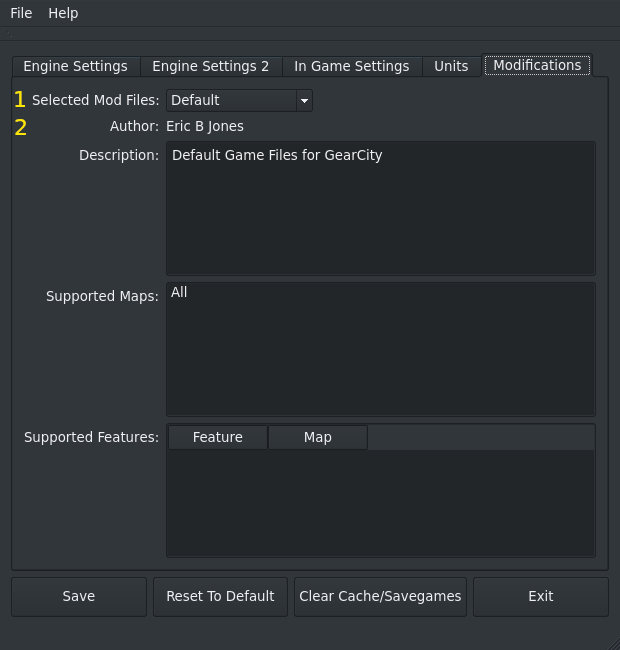Image resolution: width=620 pixels, height=650 pixels.
Task: Sort by the Feature column header
Action: [217, 437]
